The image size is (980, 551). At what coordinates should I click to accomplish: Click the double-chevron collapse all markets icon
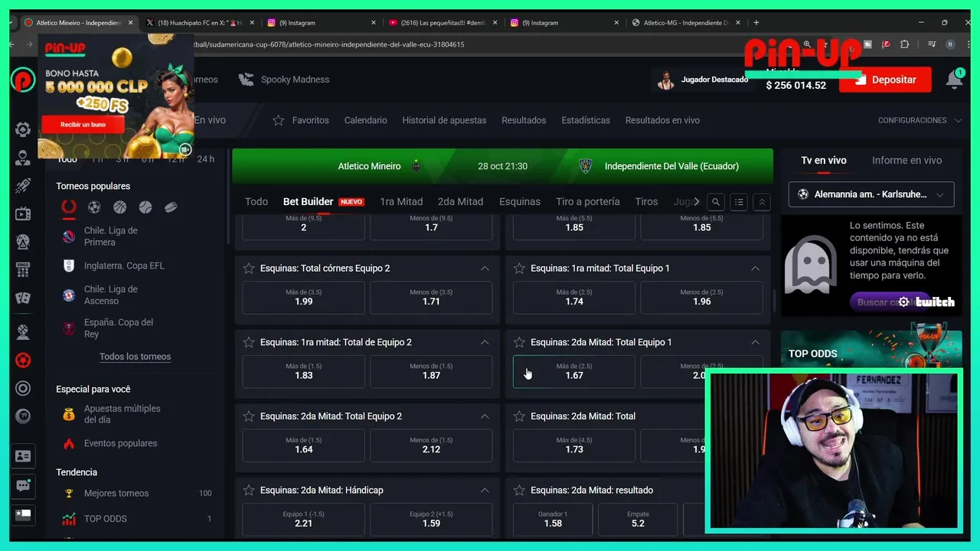tap(761, 202)
